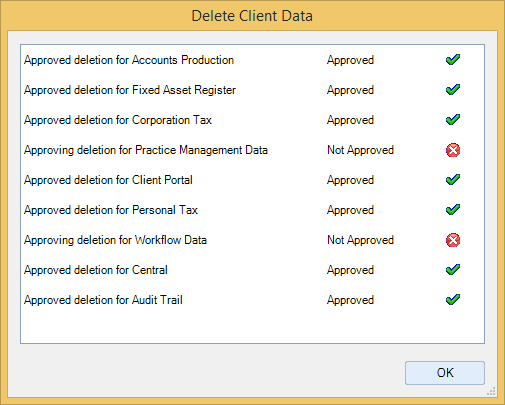Click the window resize grip corner
The height and width of the screenshot is (405, 505).
491,391
